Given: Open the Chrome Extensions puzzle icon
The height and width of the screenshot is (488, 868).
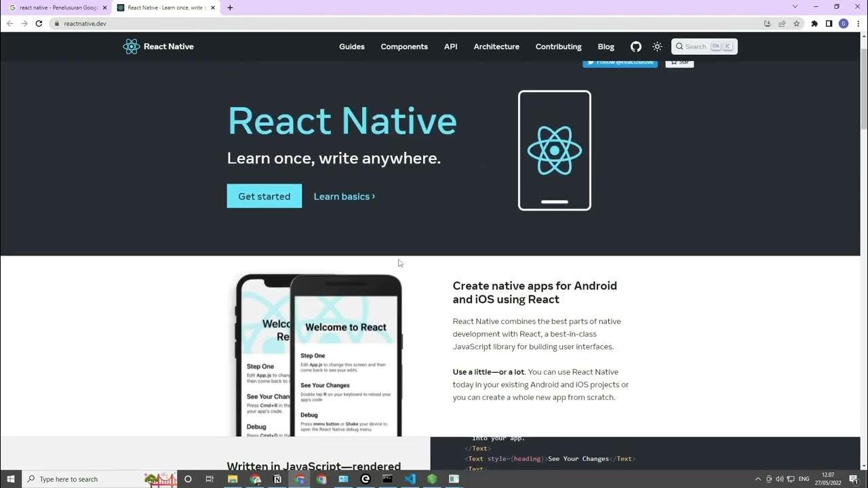Looking at the screenshot, I should click(x=814, y=24).
